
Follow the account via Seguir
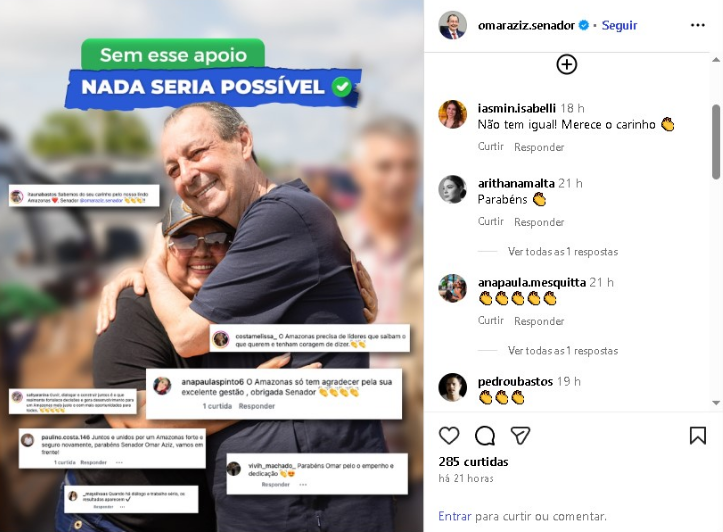pyautogui.click(x=619, y=25)
